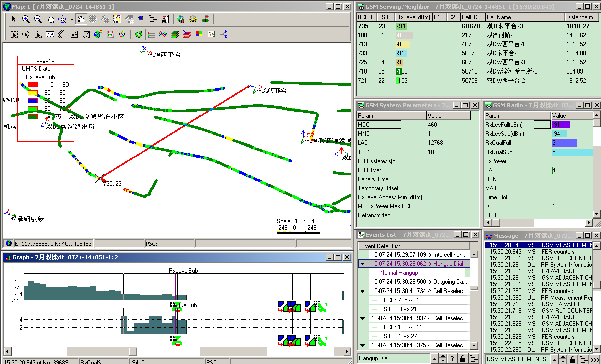Click the green refresh arrow icon

tap(139, 34)
